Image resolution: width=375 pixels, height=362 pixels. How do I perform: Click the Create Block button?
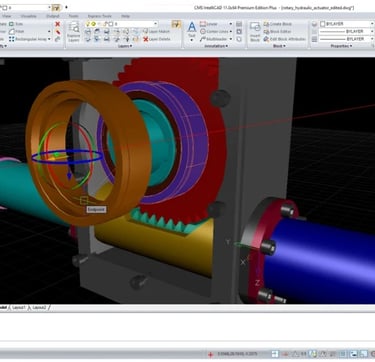(278, 24)
